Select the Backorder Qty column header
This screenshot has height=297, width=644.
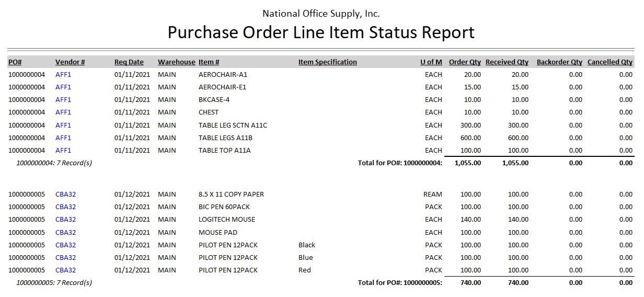click(x=559, y=62)
